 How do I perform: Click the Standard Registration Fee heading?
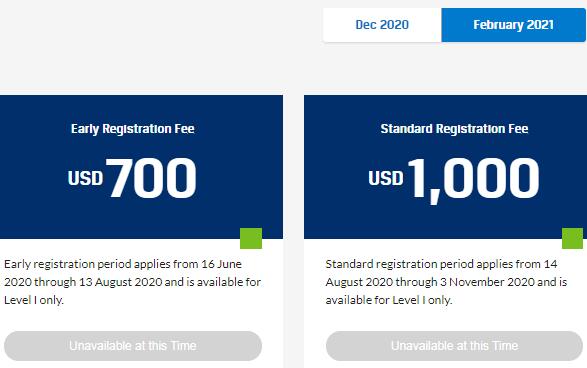click(x=454, y=129)
